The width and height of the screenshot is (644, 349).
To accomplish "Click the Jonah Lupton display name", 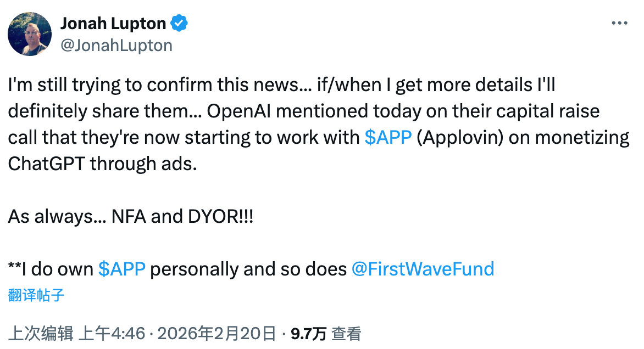I will click(113, 23).
